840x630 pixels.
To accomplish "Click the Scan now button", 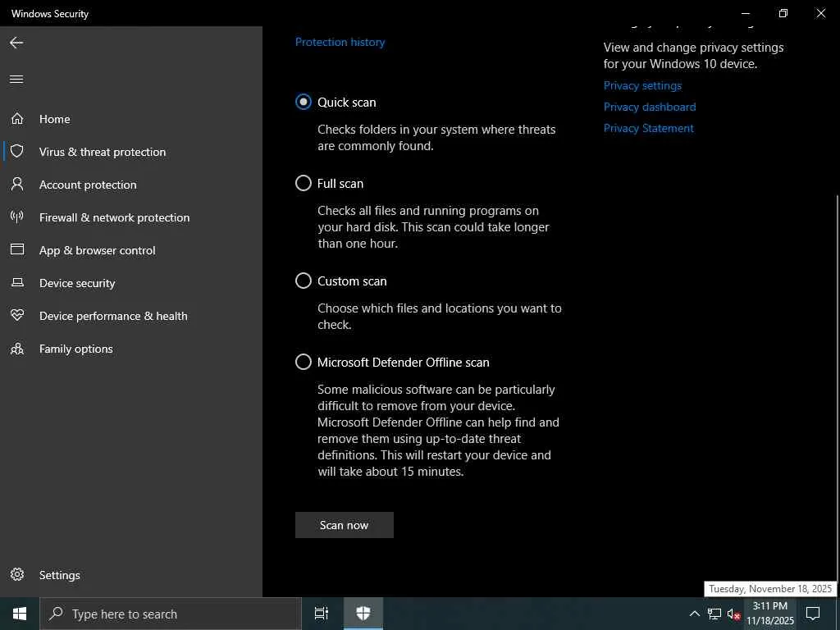I will (344, 525).
